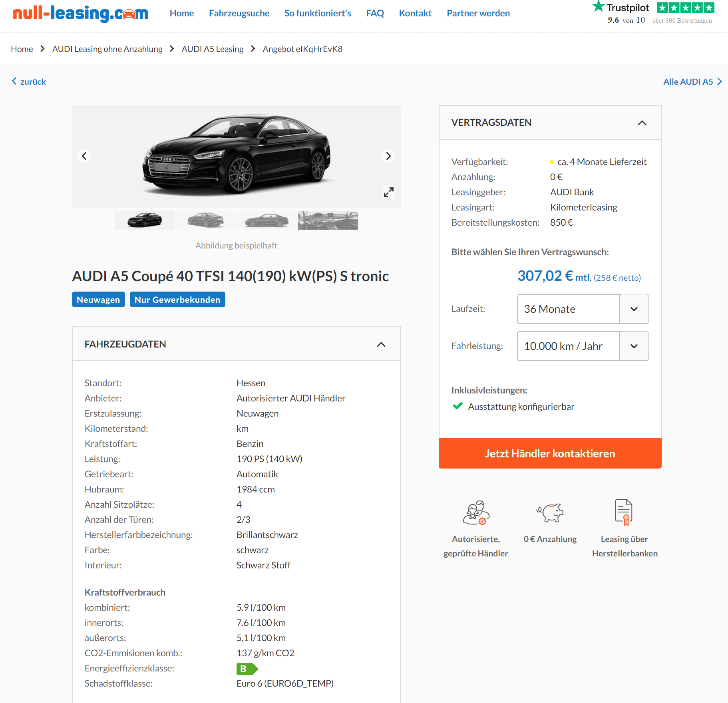Image resolution: width=728 pixels, height=703 pixels.
Task: Click the green B energy efficiency badge
Action: [247, 669]
